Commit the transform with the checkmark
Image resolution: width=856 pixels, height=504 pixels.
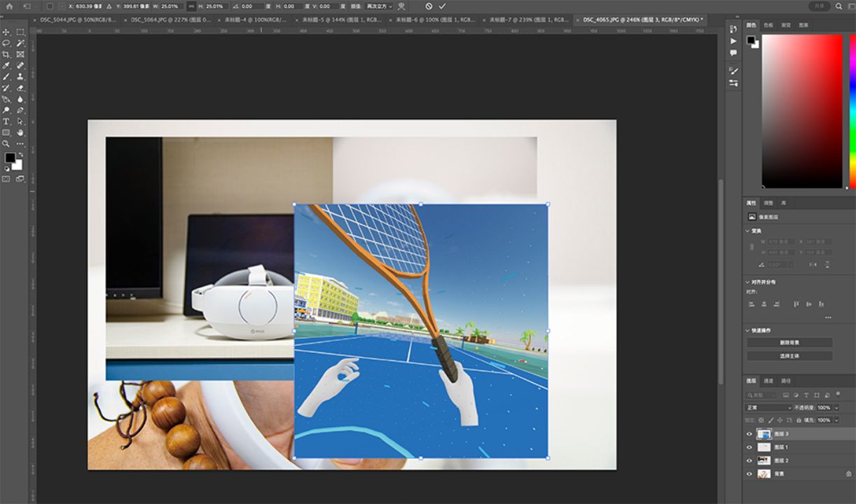point(442,6)
